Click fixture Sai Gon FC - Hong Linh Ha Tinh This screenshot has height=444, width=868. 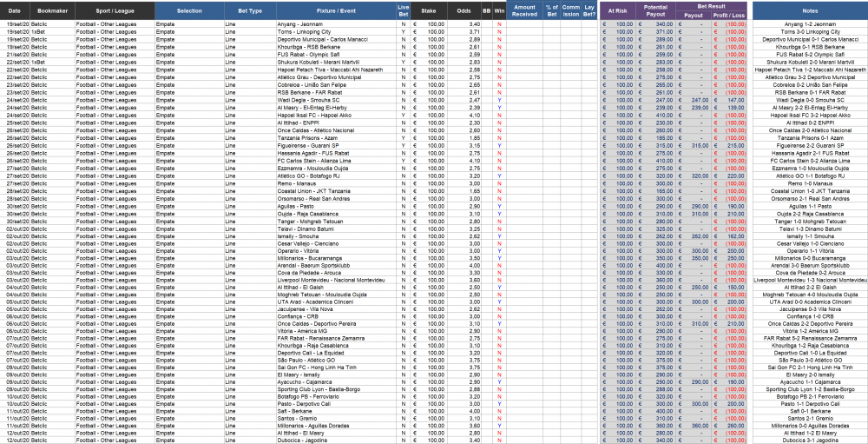click(x=337, y=368)
